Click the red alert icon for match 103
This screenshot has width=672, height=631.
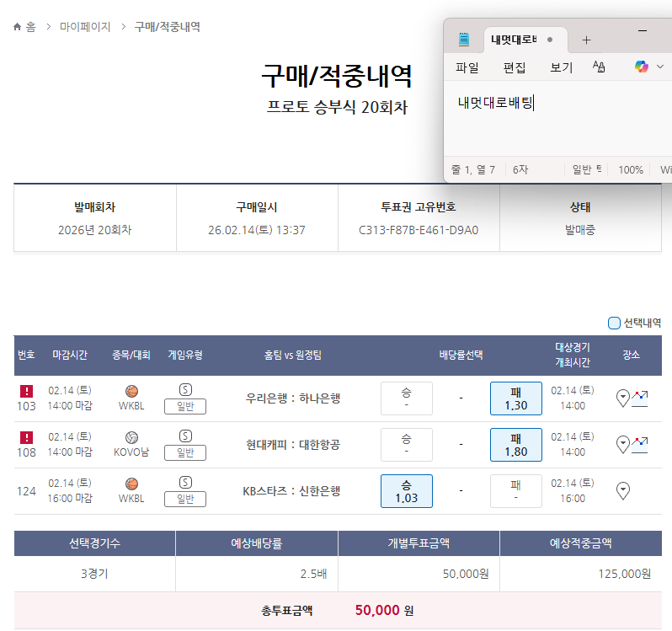(x=26, y=391)
